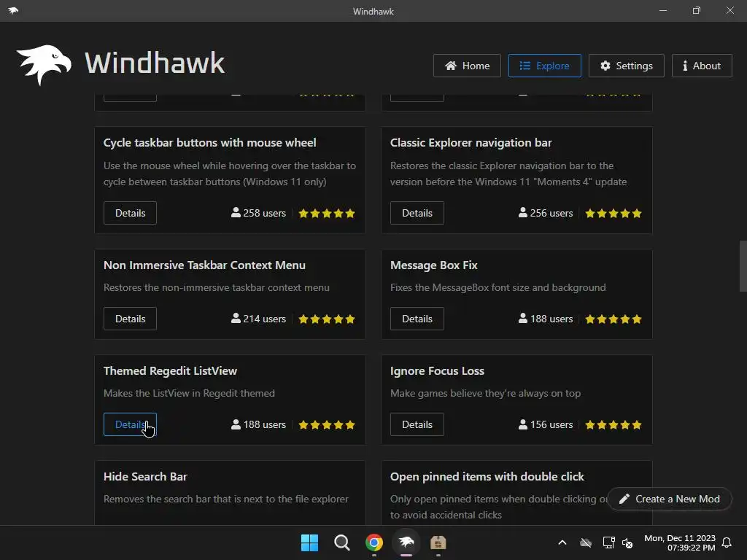The height and width of the screenshot is (560, 747).
Task: Open the Windows Start menu
Action: click(309, 542)
